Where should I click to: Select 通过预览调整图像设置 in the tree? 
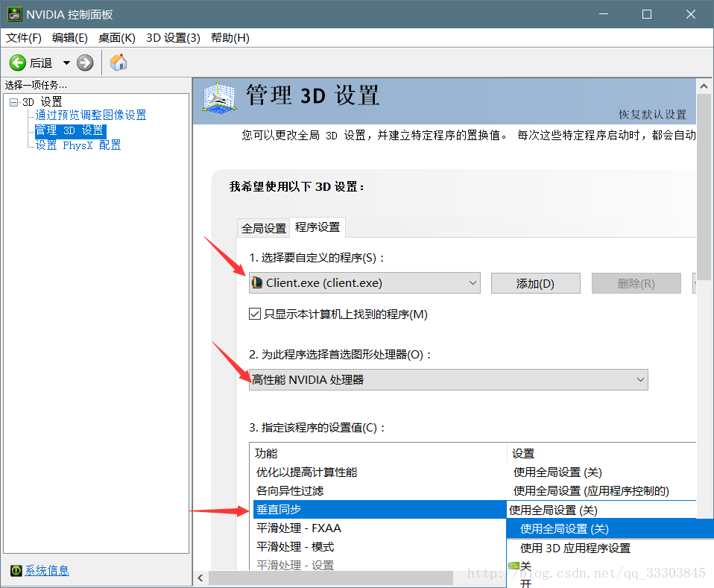coord(91,115)
